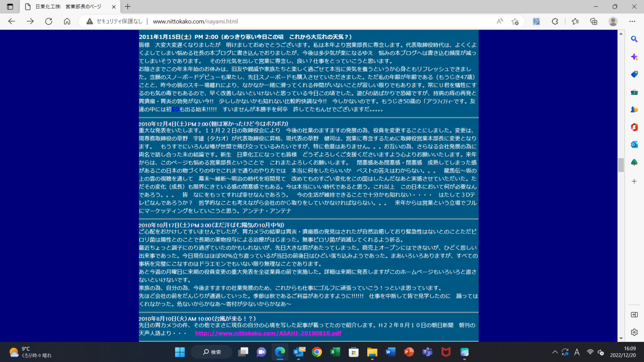Go to the browser Home page
Viewport: 644px width, 362px height.
click(67, 21)
